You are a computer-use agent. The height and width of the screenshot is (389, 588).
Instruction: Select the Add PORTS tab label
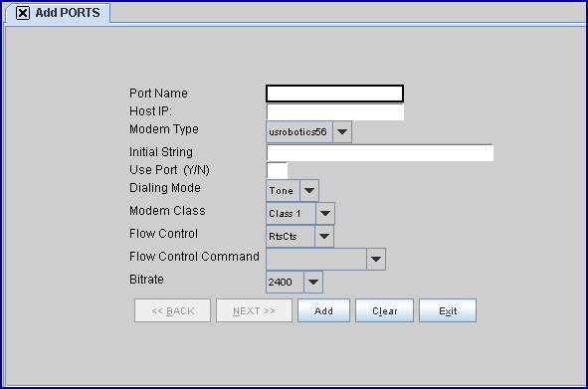pyautogui.click(x=68, y=13)
